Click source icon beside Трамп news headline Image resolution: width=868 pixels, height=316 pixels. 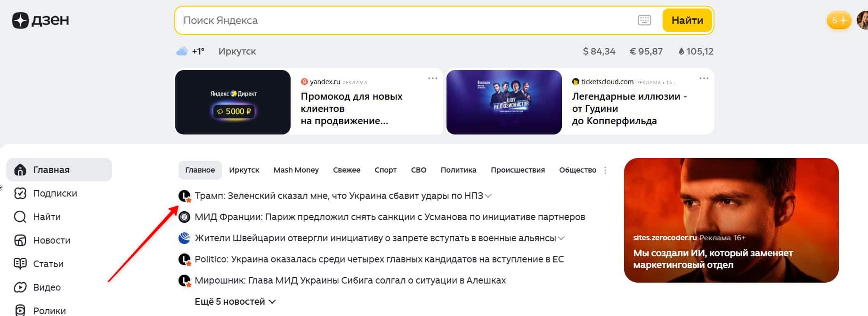click(x=185, y=196)
